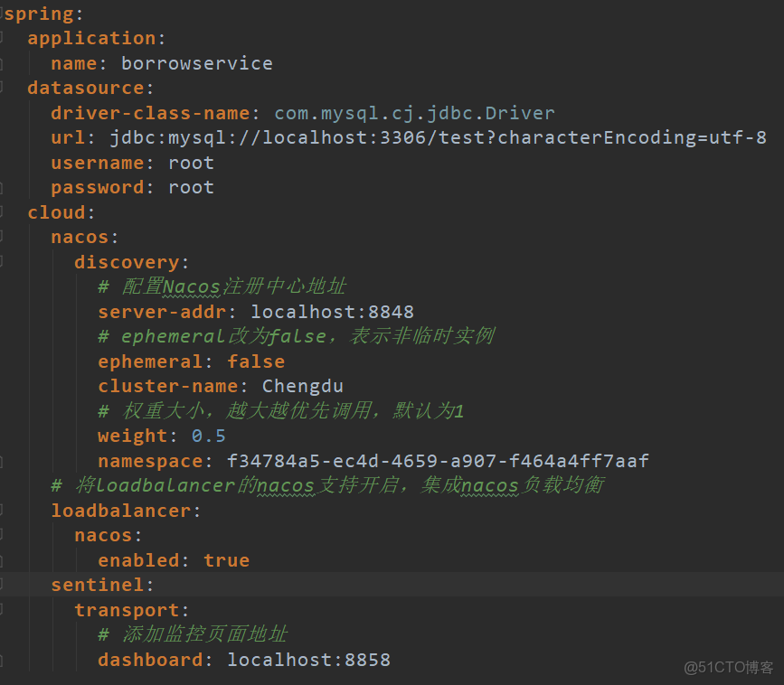Select the password value root
The image size is (784, 685).
(191, 187)
